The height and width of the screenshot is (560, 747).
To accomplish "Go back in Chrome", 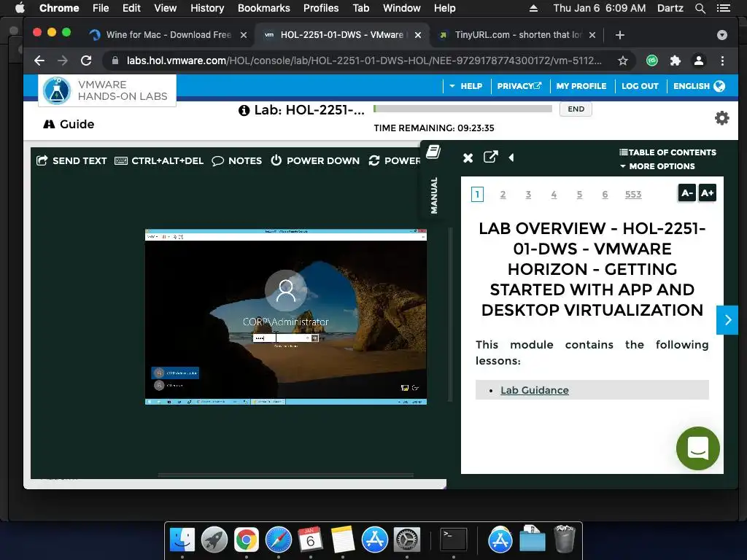I will point(39,61).
